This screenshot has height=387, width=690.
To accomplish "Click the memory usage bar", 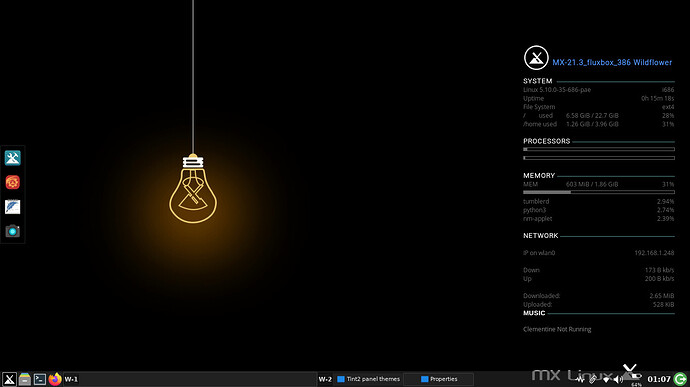I will pos(599,192).
